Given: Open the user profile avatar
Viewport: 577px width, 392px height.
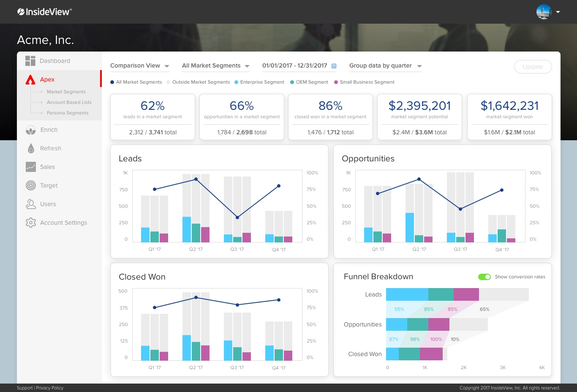Looking at the screenshot, I should pyautogui.click(x=544, y=12).
